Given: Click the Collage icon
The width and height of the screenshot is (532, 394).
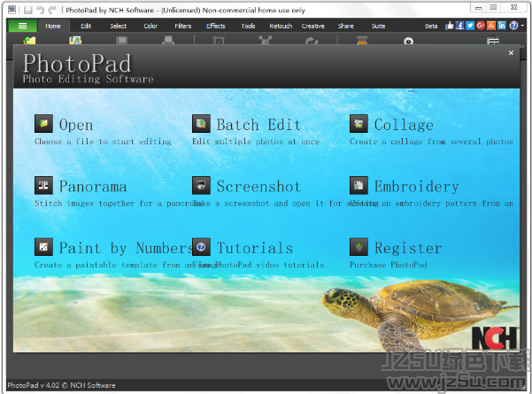Looking at the screenshot, I should click(359, 124).
